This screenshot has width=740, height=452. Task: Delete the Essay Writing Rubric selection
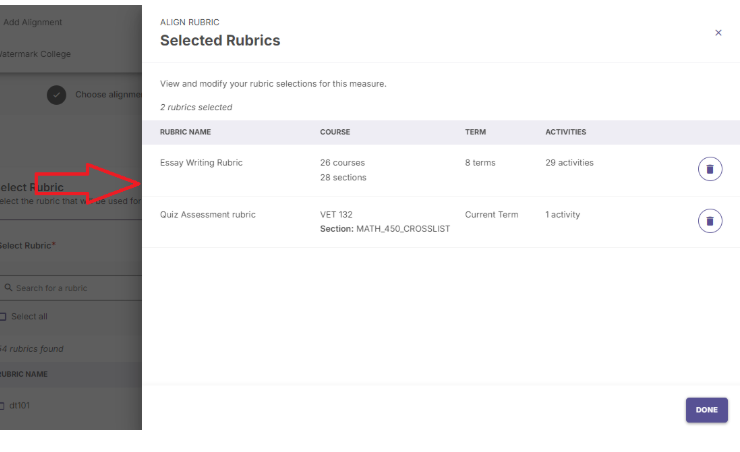coord(709,169)
